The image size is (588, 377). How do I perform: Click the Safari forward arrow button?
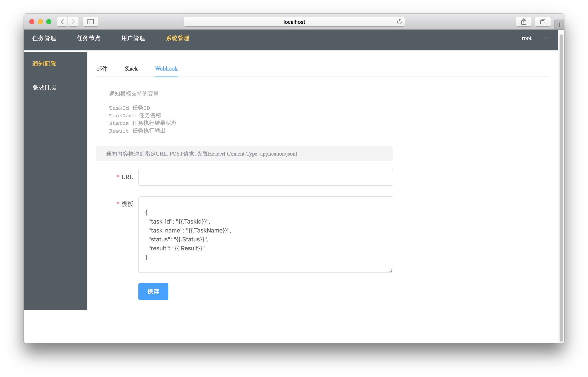[73, 22]
